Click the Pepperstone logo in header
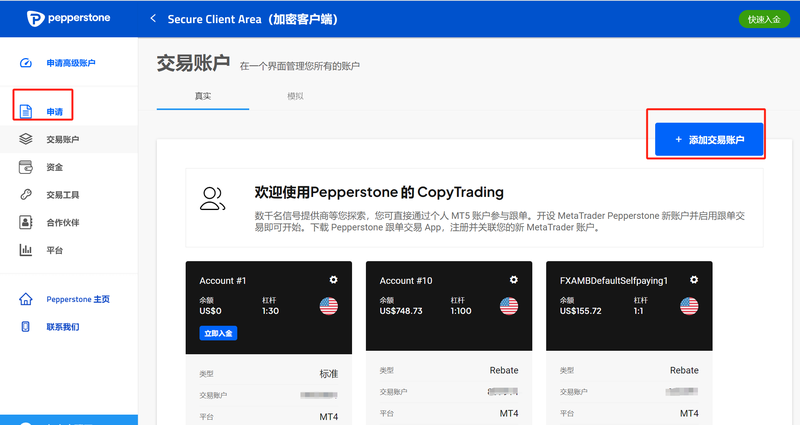 pyautogui.click(x=68, y=18)
